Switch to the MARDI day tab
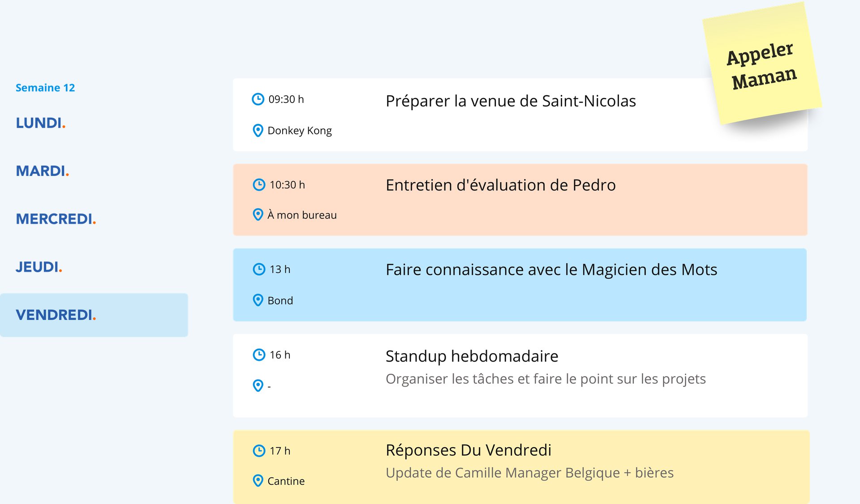Image resolution: width=860 pixels, height=504 pixels. 43,171
